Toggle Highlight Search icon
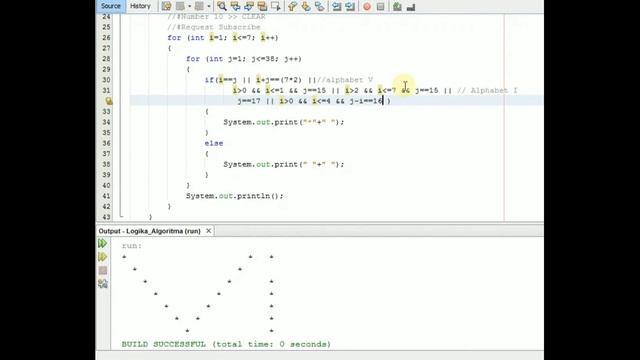The image size is (640, 360). [x=262, y=6]
